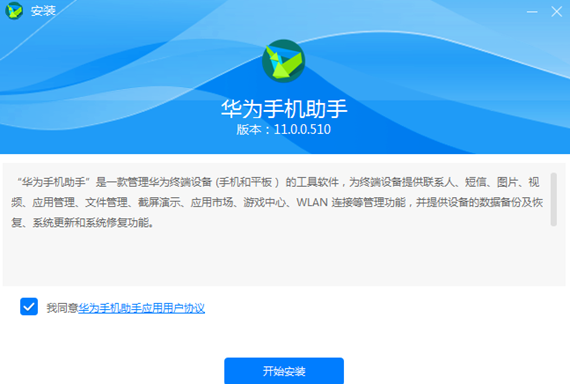This screenshot has height=384, width=570.
Task: Click the 安装 window title text
Action: coord(43,11)
